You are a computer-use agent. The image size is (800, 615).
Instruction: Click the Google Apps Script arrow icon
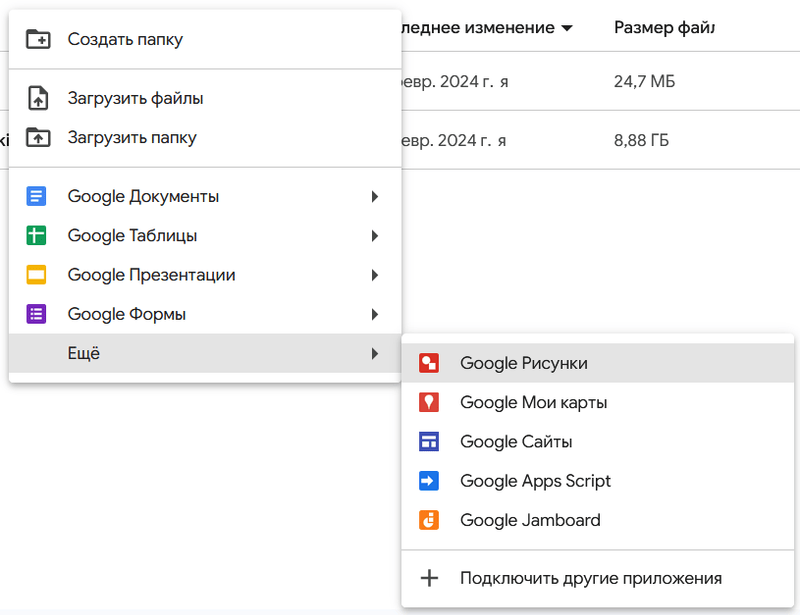click(429, 481)
